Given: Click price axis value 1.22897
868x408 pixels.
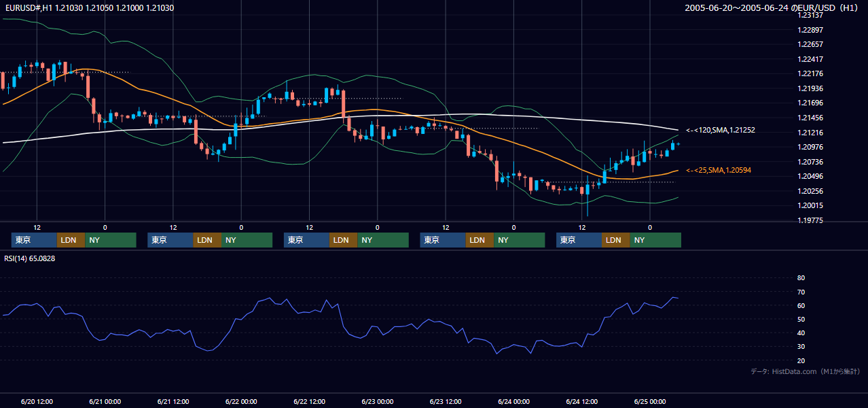Looking at the screenshot, I should (x=811, y=30).
